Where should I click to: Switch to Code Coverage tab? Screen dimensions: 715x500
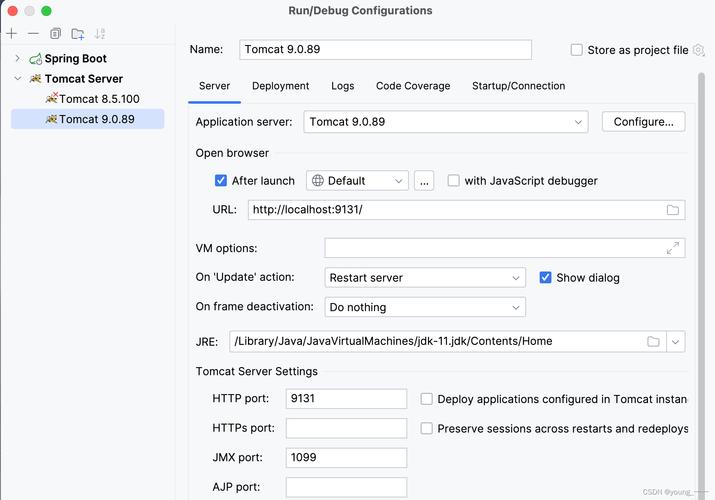coord(413,86)
